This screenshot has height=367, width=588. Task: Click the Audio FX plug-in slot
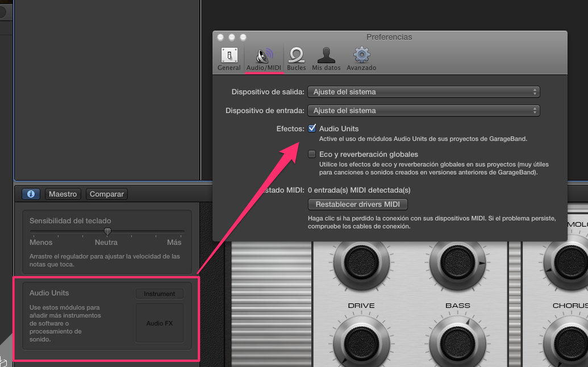(160, 323)
